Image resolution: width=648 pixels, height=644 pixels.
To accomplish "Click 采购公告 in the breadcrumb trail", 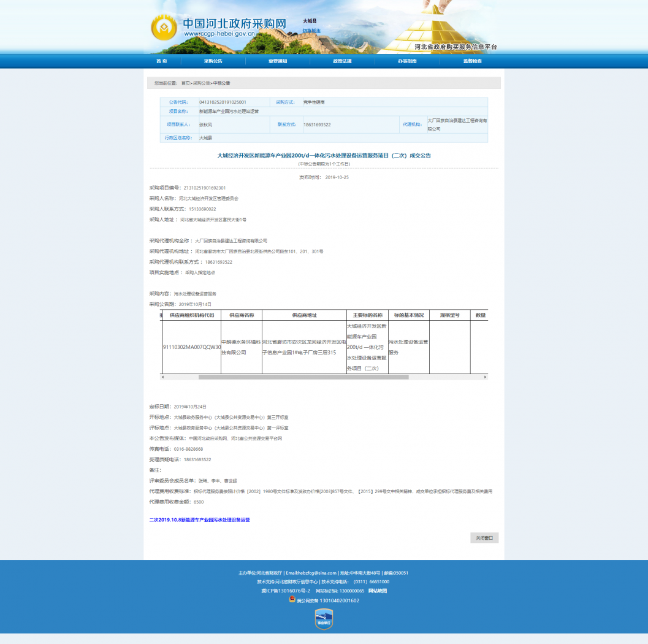I will (x=202, y=83).
